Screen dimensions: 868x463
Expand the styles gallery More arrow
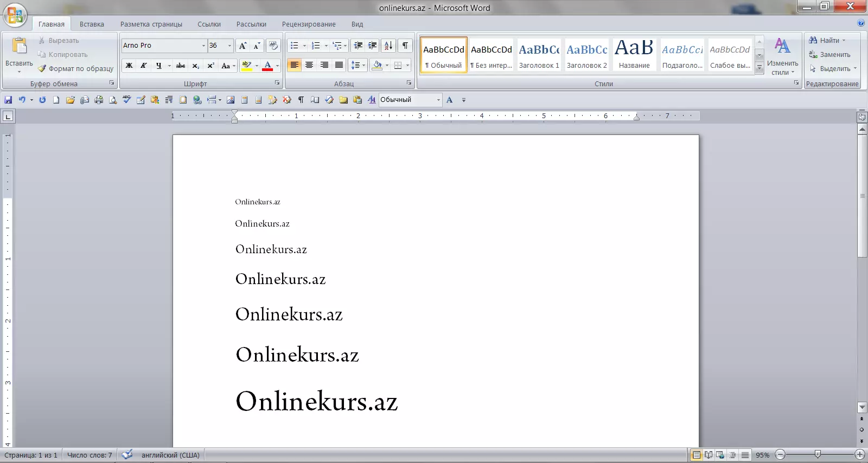pos(759,68)
